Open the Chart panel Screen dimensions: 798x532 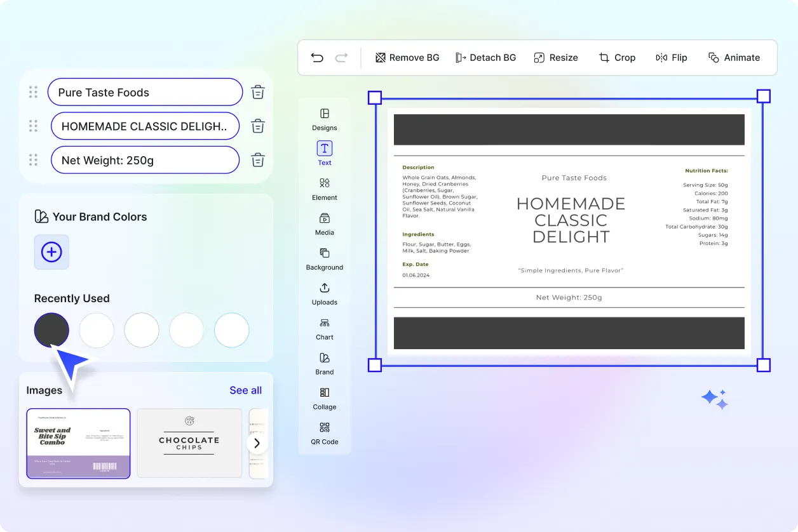coord(324,330)
